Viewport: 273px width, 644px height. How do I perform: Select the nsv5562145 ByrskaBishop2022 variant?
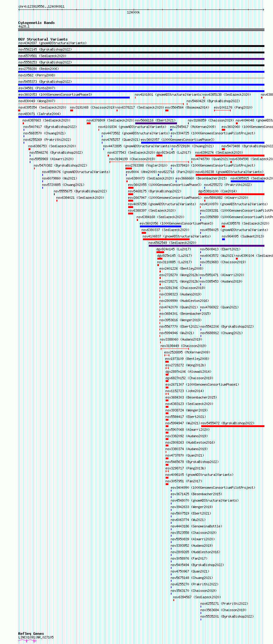[45, 49]
